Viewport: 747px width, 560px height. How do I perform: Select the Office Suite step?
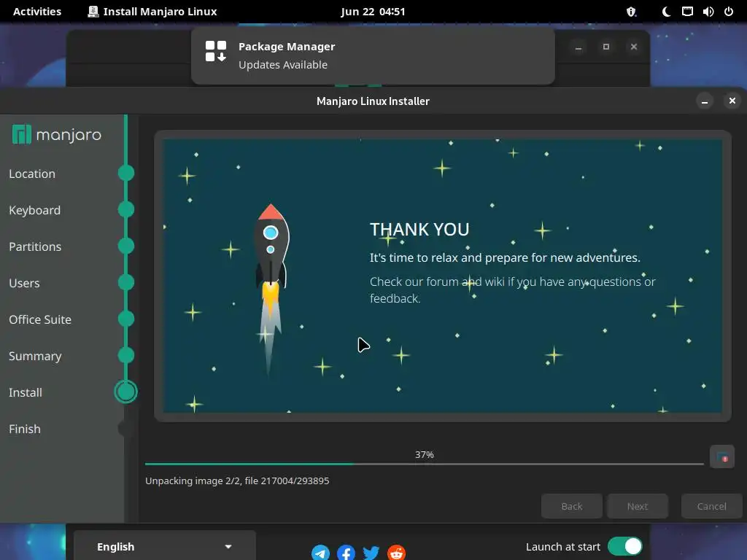pyautogui.click(x=40, y=319)
